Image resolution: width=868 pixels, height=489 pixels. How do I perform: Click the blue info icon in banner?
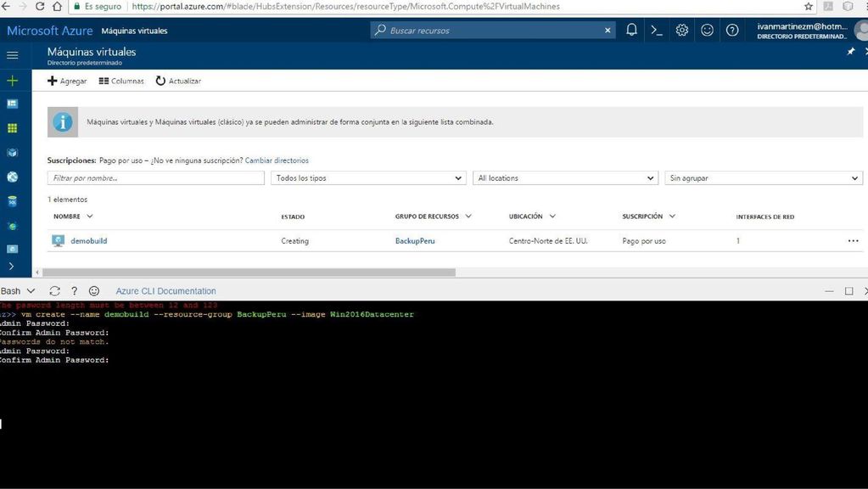click(63, 122)
